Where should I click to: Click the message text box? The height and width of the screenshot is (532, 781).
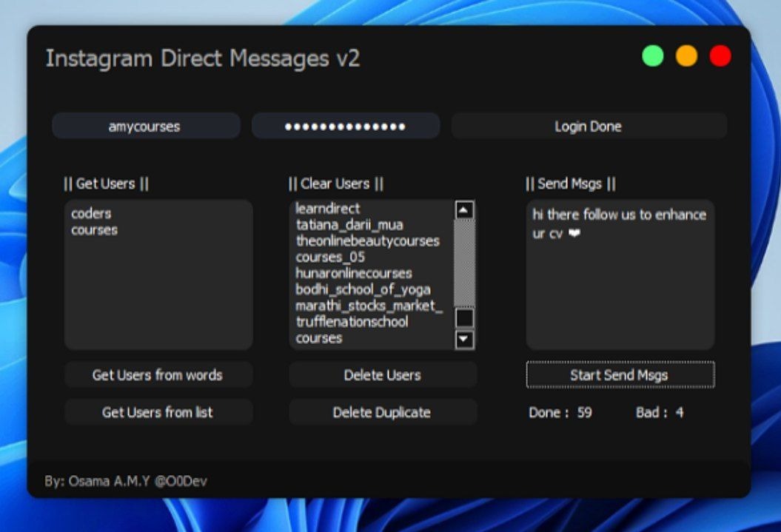point(620,275)
